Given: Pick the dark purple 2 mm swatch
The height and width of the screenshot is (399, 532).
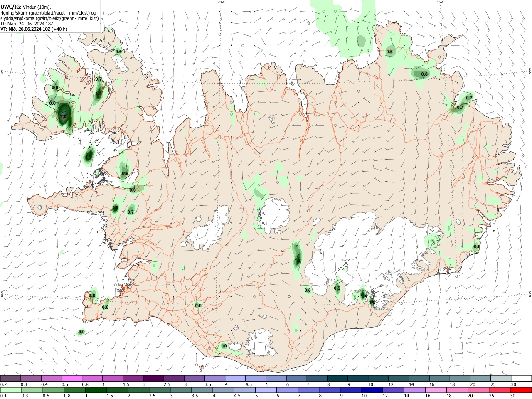Looking at the screenshot, I should point(153,378).
